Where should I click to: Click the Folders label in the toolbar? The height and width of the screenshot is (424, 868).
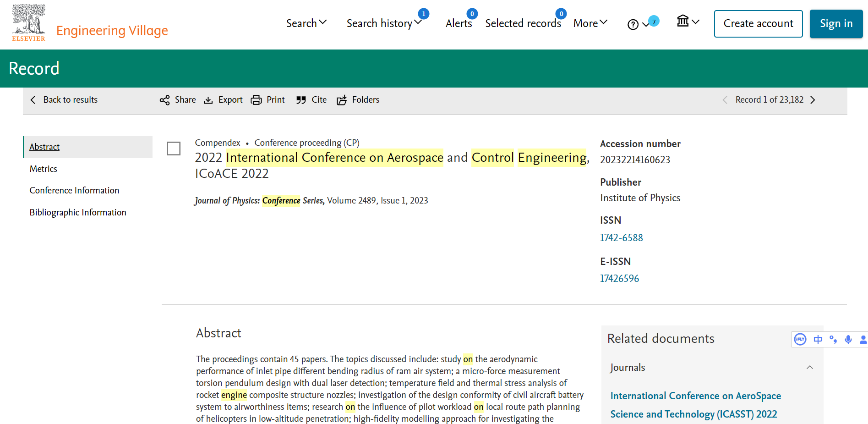point(366,99)
